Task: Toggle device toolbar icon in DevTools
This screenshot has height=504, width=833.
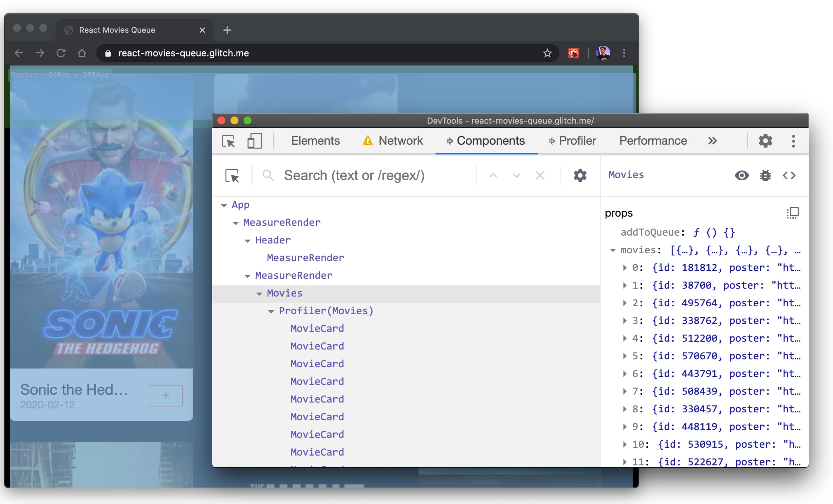Action: click(x=254, y=141)
